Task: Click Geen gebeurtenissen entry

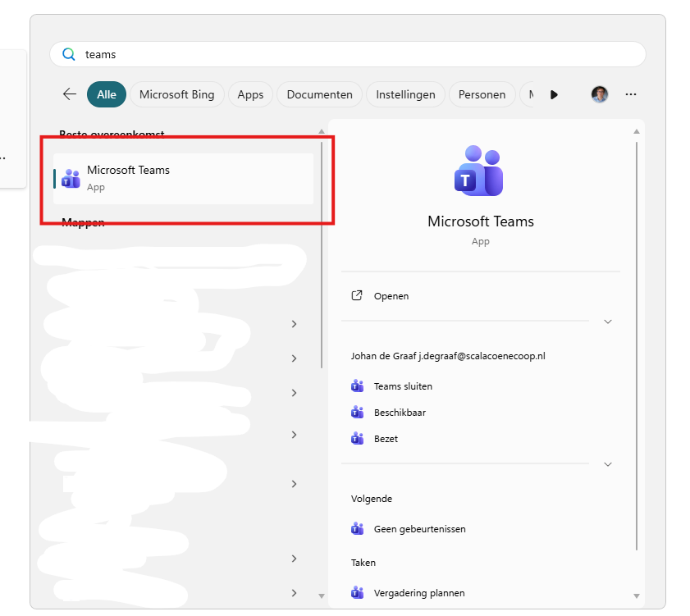Action: click(x=420, y=529)
